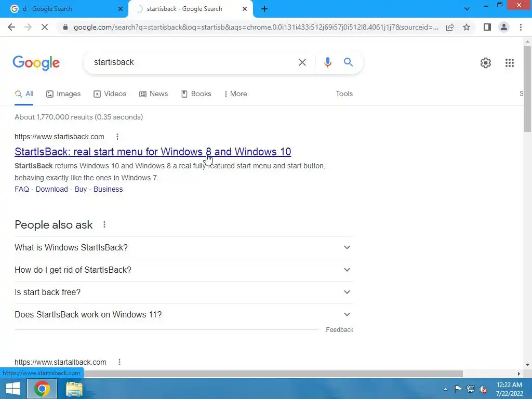Switch to Images results
The height and width of the screenshot is (399, 532).
[x=63, y=94]
